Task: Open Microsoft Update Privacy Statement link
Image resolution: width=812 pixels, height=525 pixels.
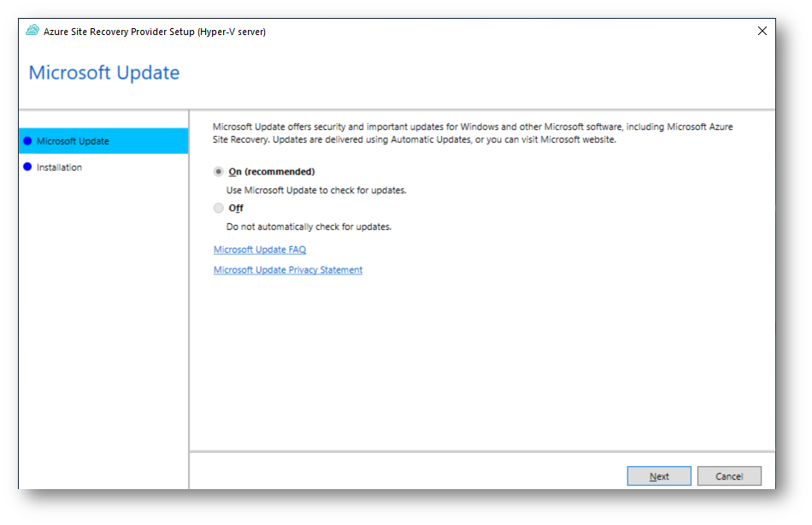Action: pyautogui.click(x=288, y=270)
